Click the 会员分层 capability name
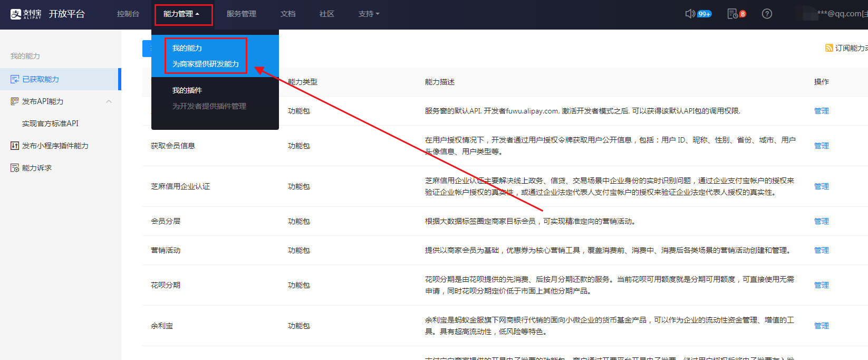The width and height of the screenshot is (868, 360). coord(166,221)
